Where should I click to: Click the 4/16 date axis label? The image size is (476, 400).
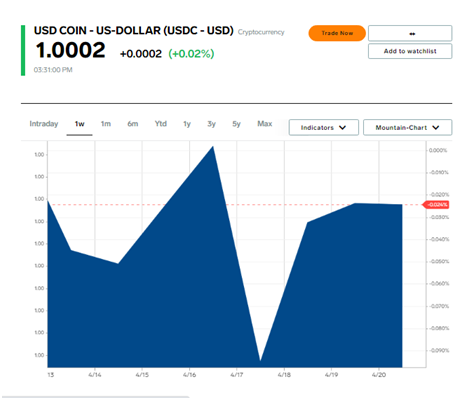click(x=189, y=375)
